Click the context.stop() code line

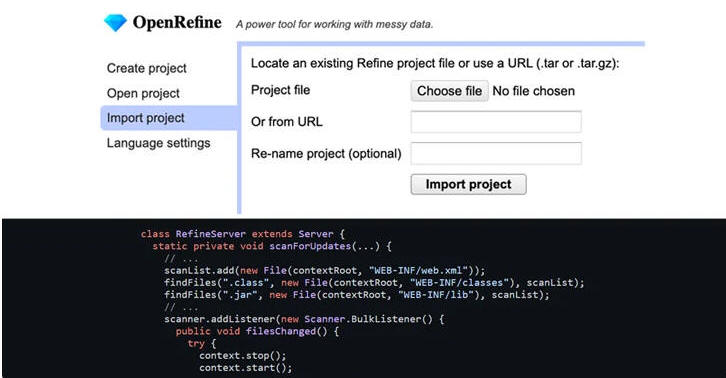[243, 356]
